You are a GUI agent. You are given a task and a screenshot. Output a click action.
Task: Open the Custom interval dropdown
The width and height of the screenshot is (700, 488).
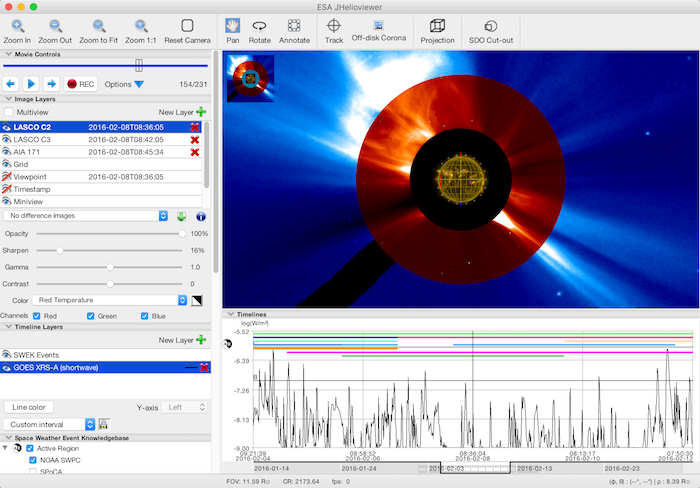(49, 425)
